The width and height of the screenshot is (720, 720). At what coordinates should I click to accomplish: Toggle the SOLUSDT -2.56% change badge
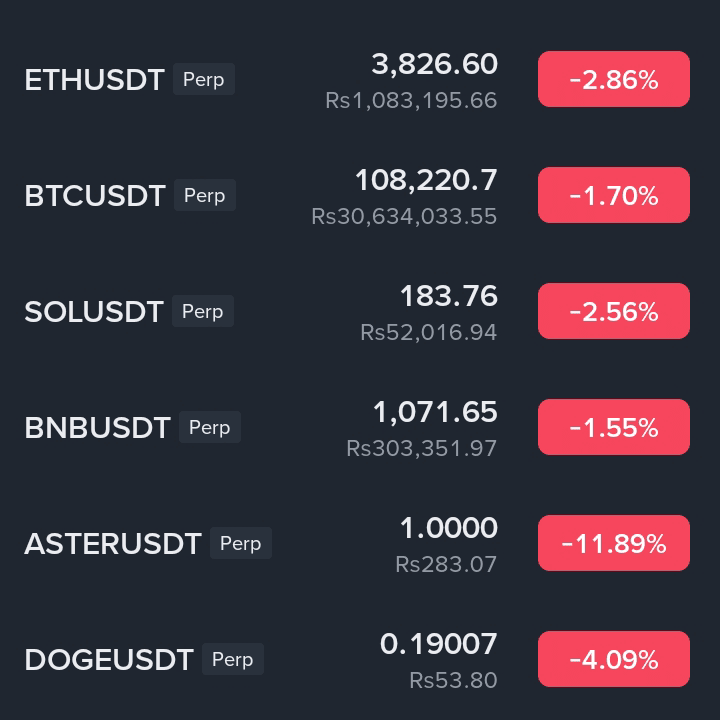(x=613, y=311)
